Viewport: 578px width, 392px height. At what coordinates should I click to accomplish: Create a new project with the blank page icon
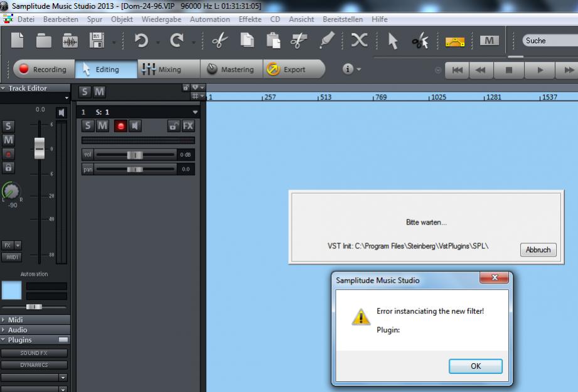[18, 40]
